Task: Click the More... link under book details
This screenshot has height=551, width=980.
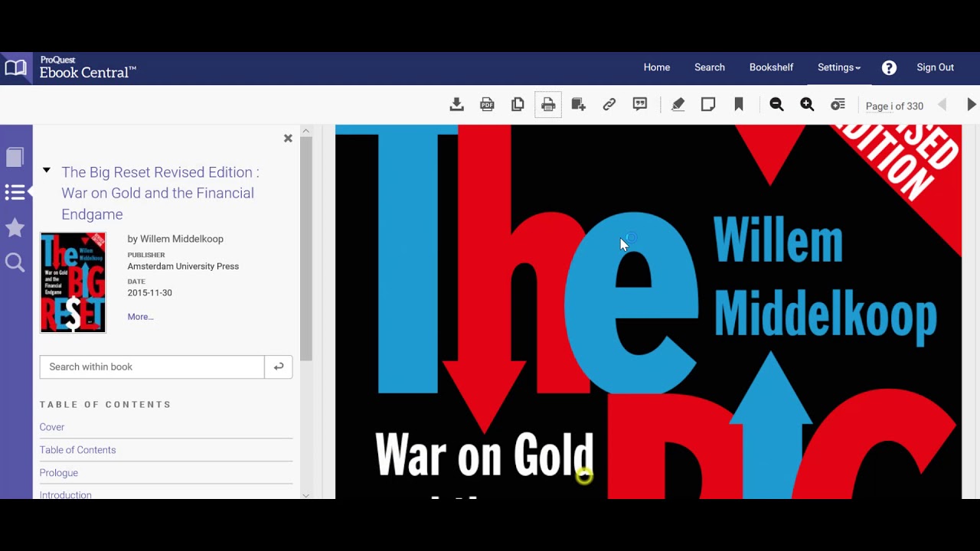Action: click(140, 317)
